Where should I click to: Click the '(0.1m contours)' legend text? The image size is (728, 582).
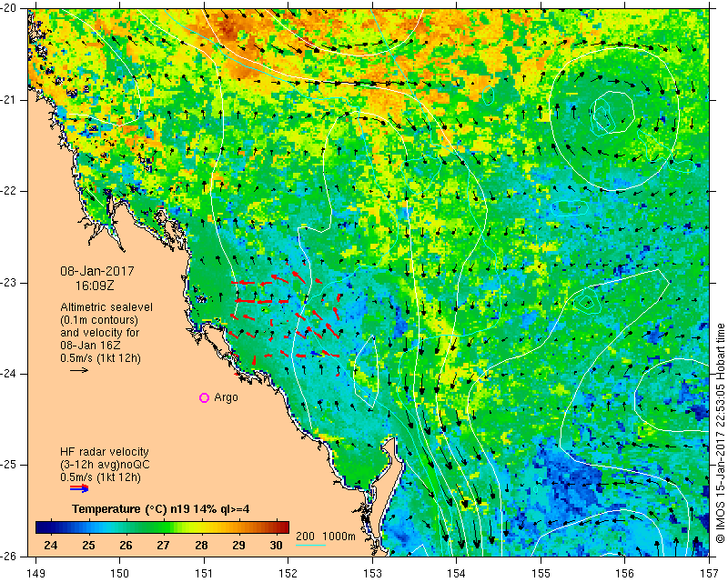99,320
